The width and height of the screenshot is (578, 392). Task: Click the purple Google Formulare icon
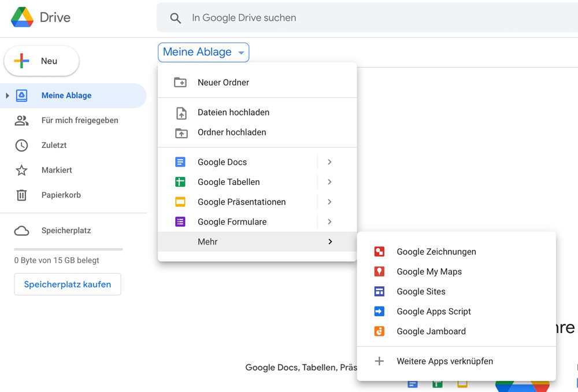click(180, 221)
